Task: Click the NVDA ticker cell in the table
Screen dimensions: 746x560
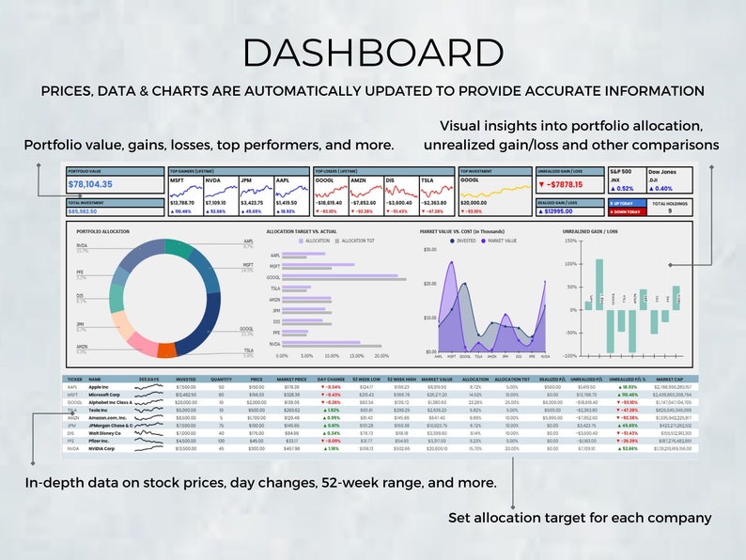Action: pos(72,449)
